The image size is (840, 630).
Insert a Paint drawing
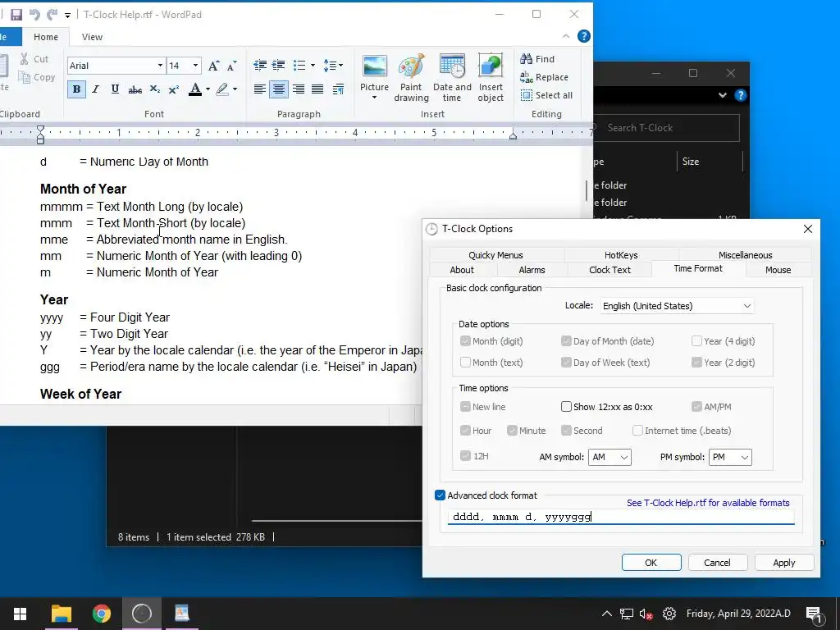coord(412,78)
